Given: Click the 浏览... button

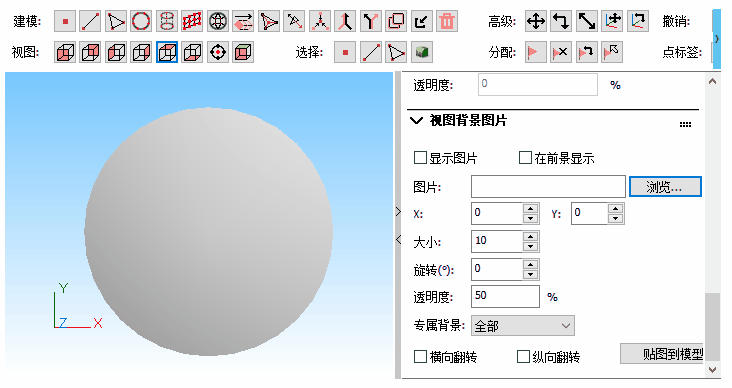Looking at the screenshot, I should click(x=665, y=187).
